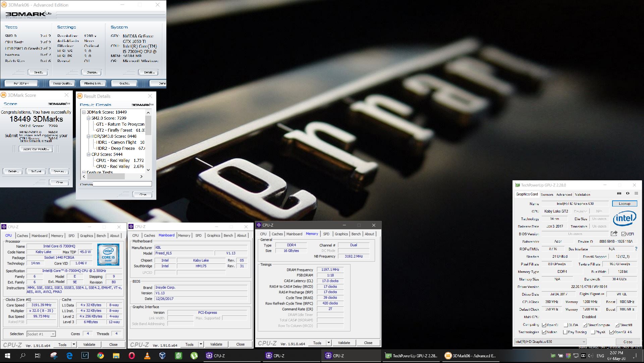Image resolution: width=644 pixels, height=363 pixels.
Task: Launch VLC media player from taskbar
Action: pos(147,356)
